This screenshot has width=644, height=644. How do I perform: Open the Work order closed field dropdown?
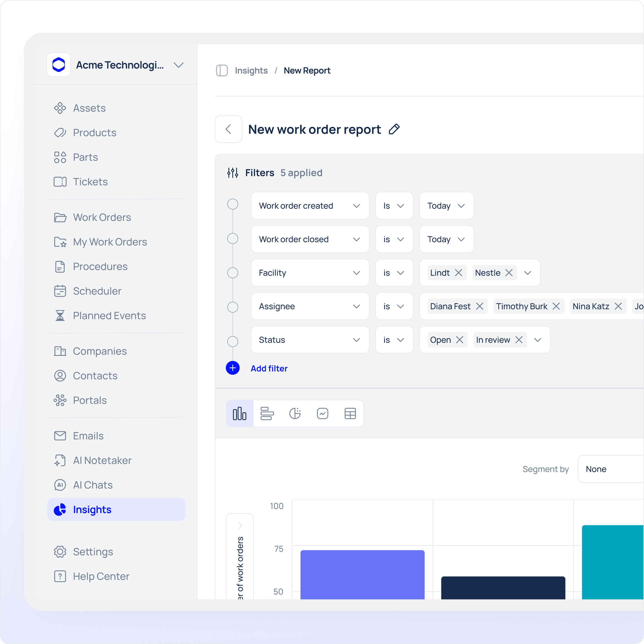[x=310, y=239]
